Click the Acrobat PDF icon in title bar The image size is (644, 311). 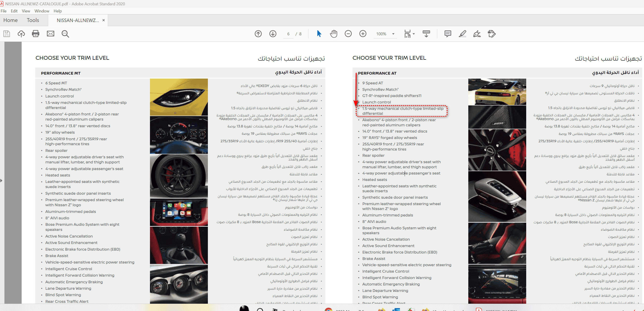click(x=2, y=4)
